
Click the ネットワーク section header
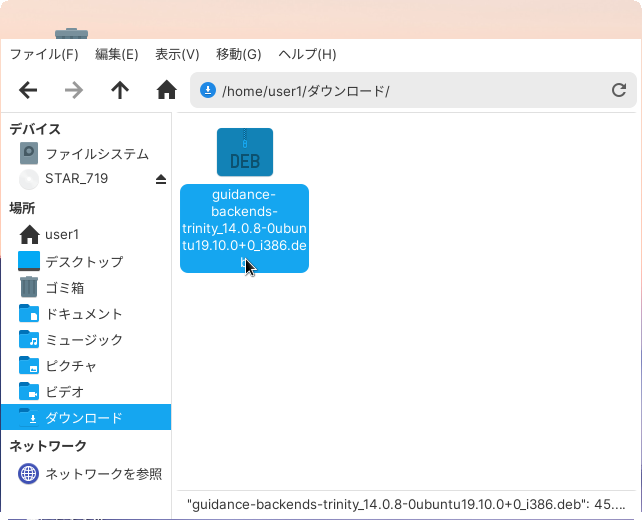click(48, 446)
